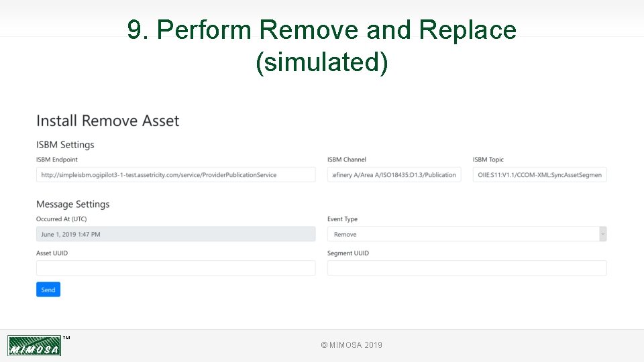Focus the ISBM Endpoint URL field
644x362 pixels.
(176, 174)
